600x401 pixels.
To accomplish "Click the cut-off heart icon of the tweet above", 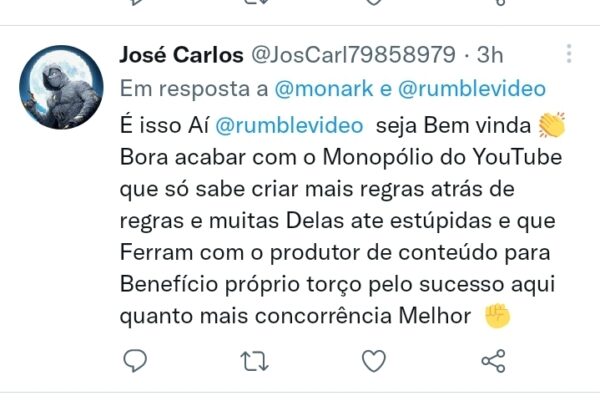I will (x=372, y=2).
